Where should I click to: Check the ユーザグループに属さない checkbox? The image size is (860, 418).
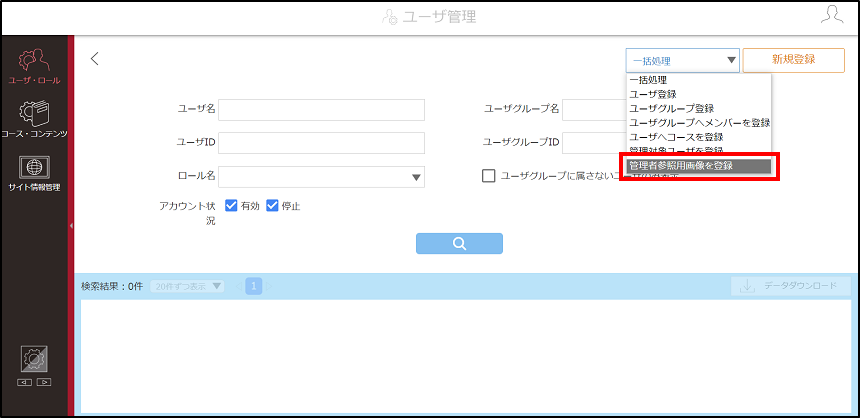click(x=488, y=176)
